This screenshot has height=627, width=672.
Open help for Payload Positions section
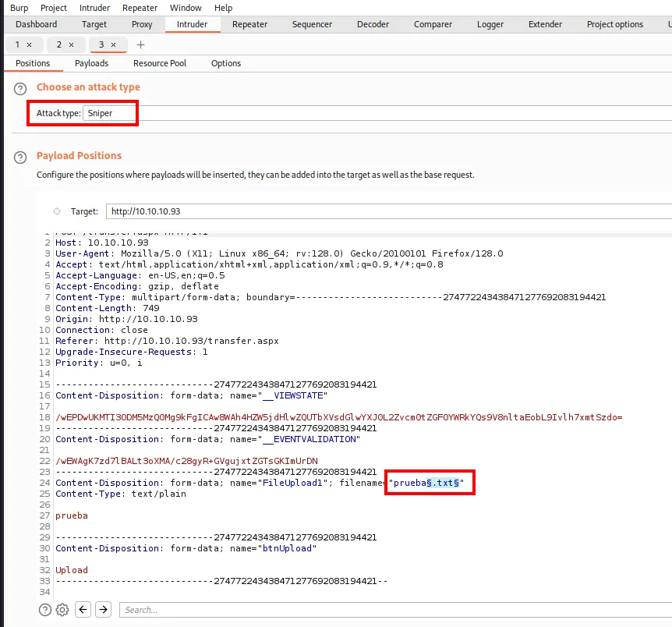tap(20, 158)
